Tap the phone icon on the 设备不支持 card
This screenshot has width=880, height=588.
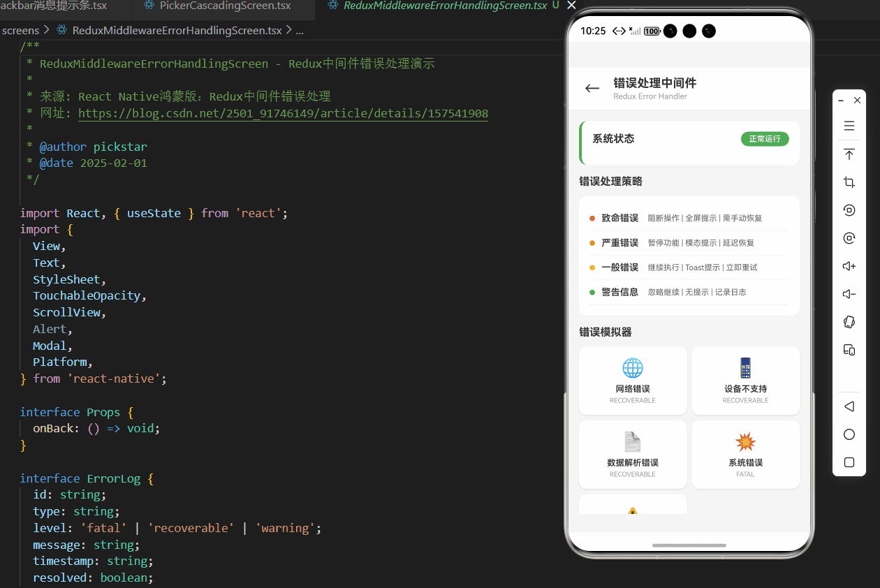(745, 368)
